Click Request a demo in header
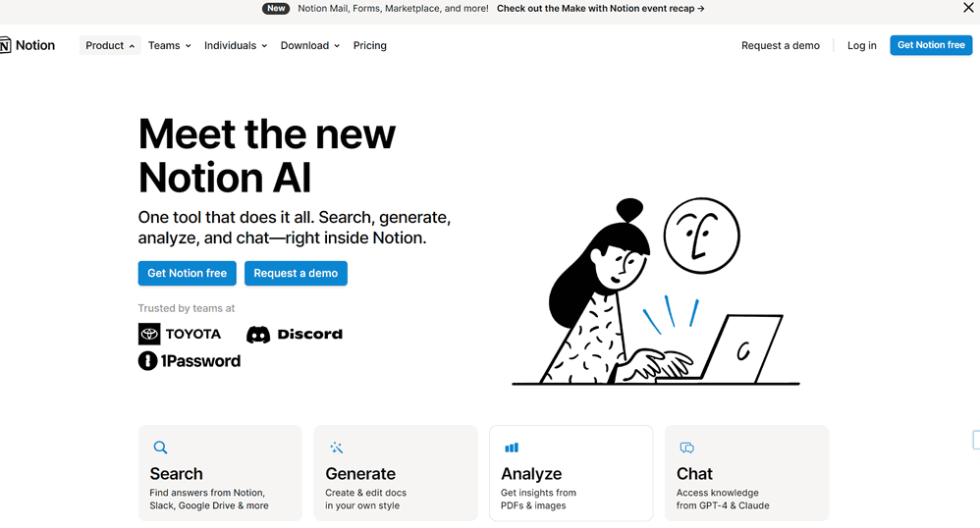 781,45
